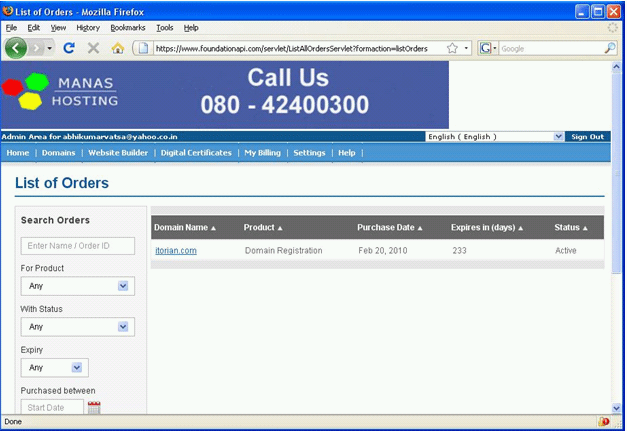Expand the Expiry dropdown
Image resolution: width=627 pixels, height=431 pixels.
point(54,367)
